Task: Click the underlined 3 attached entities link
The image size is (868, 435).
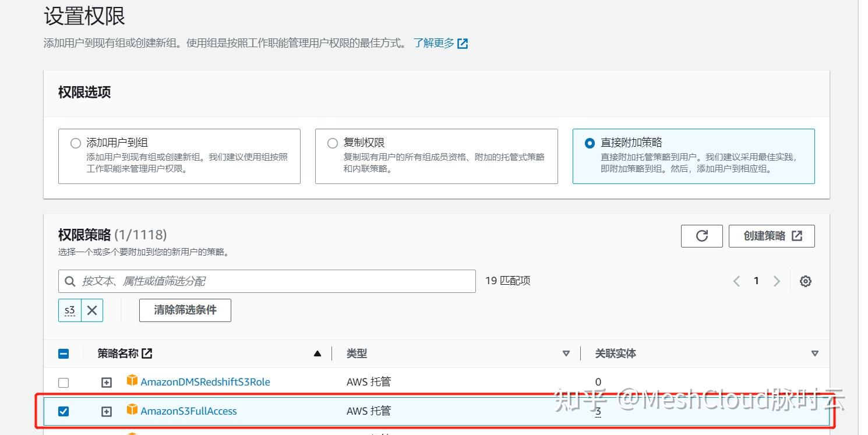Action: click(x=598, y=411)
